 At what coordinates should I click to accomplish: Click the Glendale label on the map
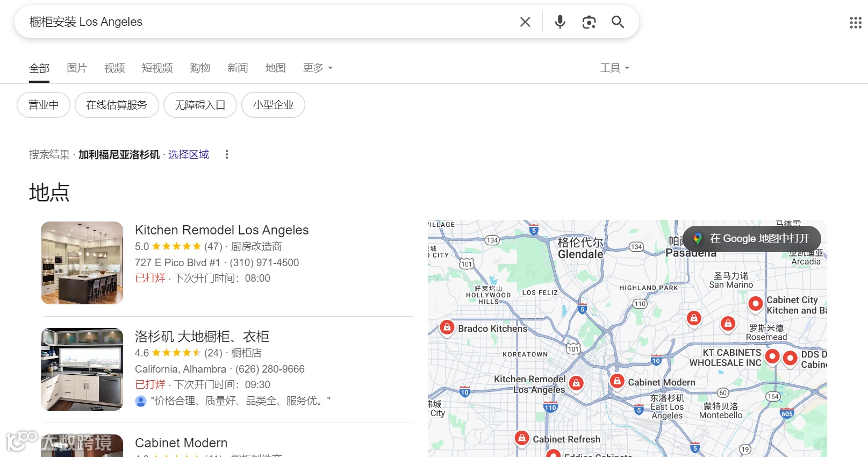coord(580,254)
